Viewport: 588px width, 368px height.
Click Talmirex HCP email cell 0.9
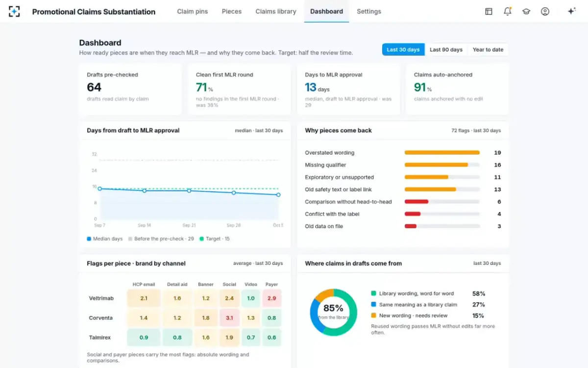144,338
